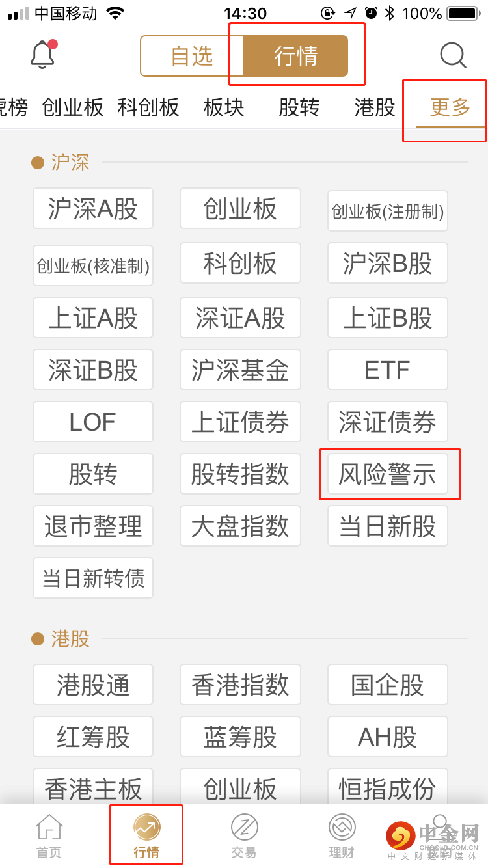Tap the 风险警示 button

pos(388,474)
